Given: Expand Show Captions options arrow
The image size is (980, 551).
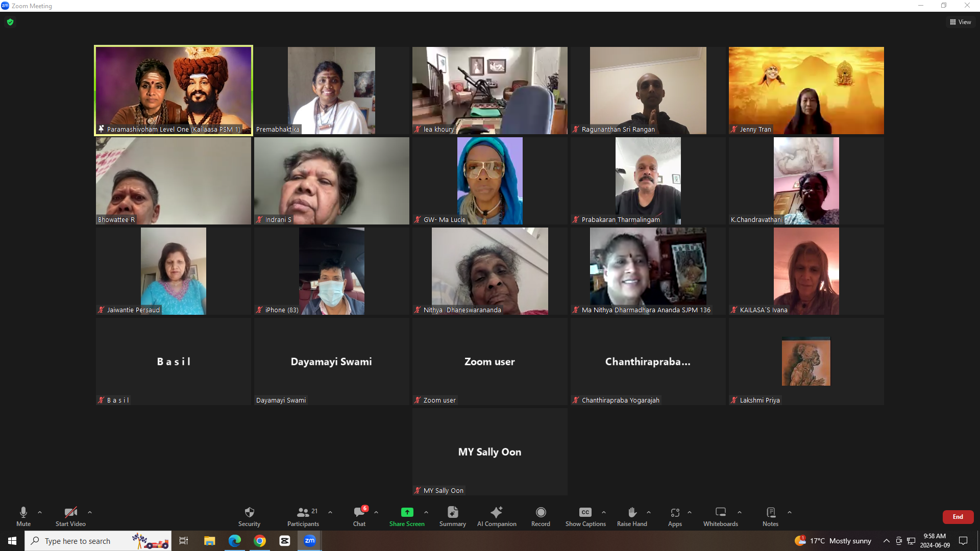Looking at the screenshot, I should coord(604,512).
